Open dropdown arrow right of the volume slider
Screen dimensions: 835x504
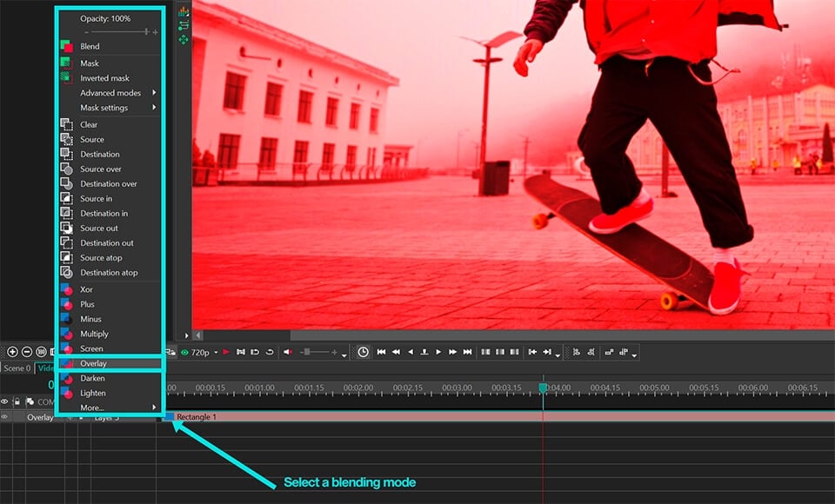(344, 355)
